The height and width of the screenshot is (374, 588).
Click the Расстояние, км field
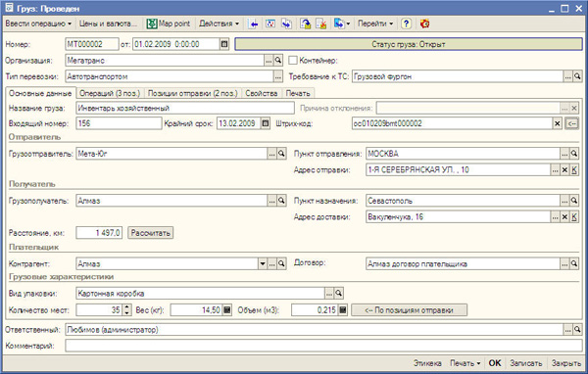coord(99,233)
